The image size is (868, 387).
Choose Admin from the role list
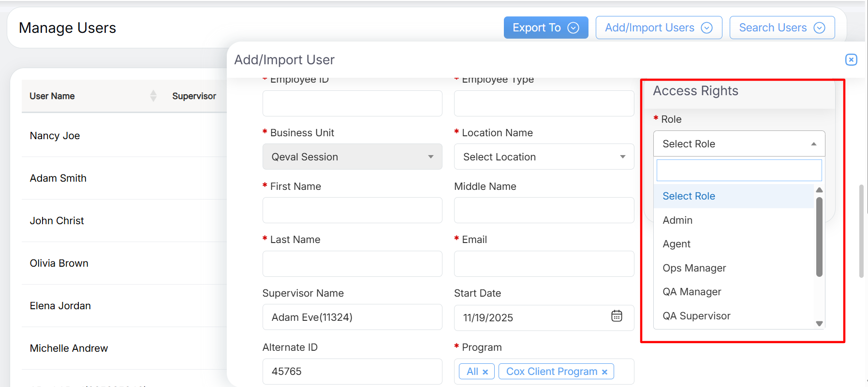click(x=677, y=220)
